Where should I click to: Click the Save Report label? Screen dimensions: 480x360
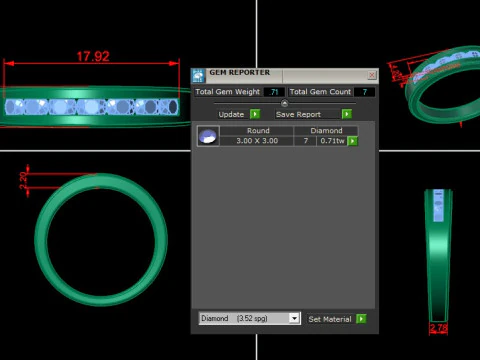click(x=298, y=114)
